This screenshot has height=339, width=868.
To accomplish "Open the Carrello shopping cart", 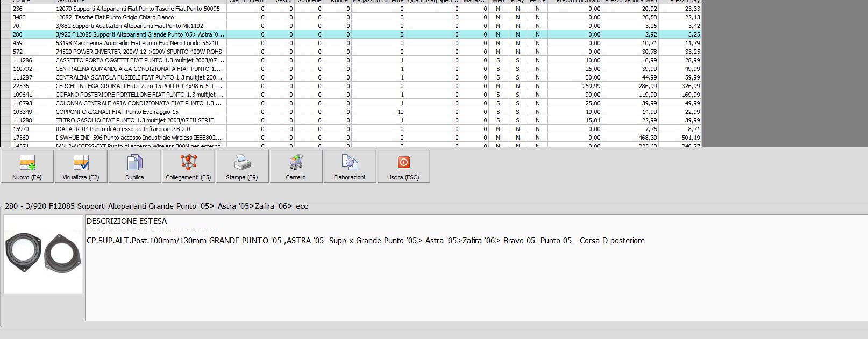I will (x=296, y=166).
